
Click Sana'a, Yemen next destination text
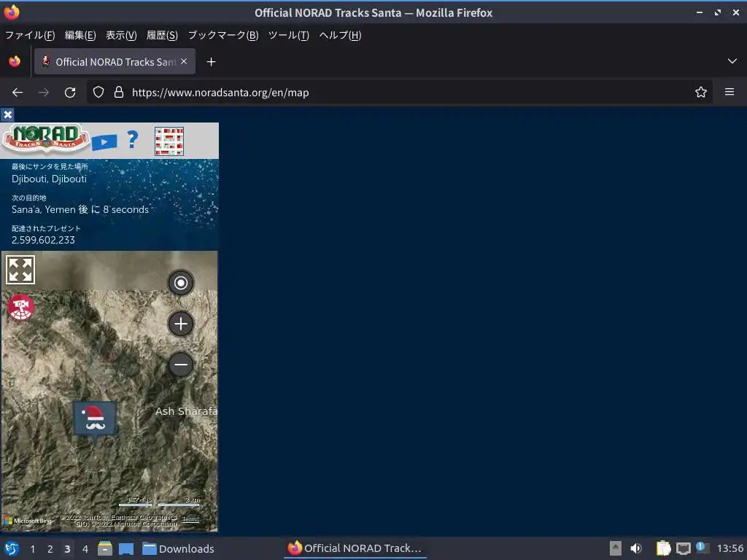click(80, 209)
